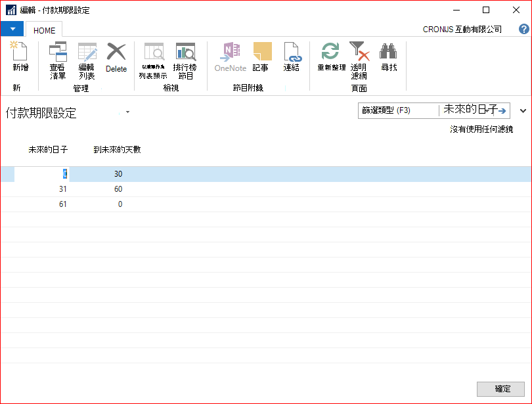The width and height of the screenshot is (532, 404).
Task: Close the 付款期限設定 window
Action: 516,10
